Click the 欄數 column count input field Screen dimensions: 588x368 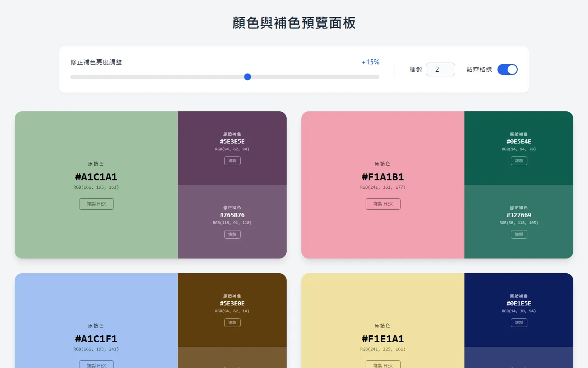(441, 69)
